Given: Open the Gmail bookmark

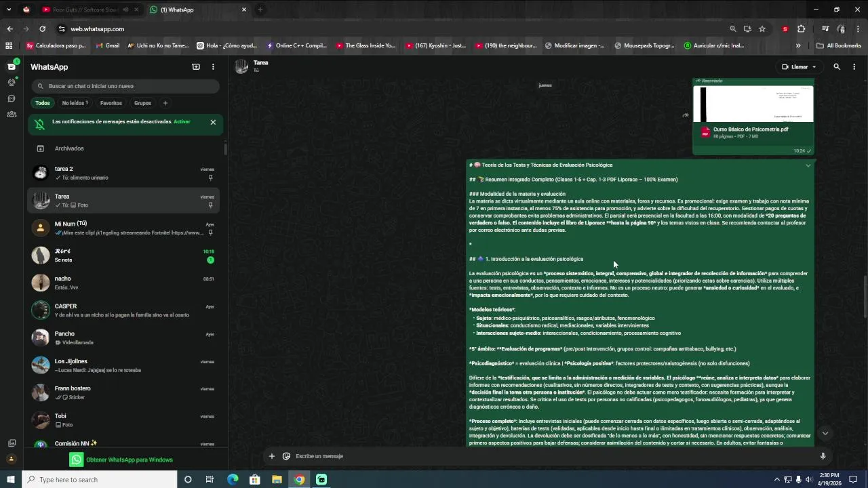Looking at the screenshot, I should 107,46.
